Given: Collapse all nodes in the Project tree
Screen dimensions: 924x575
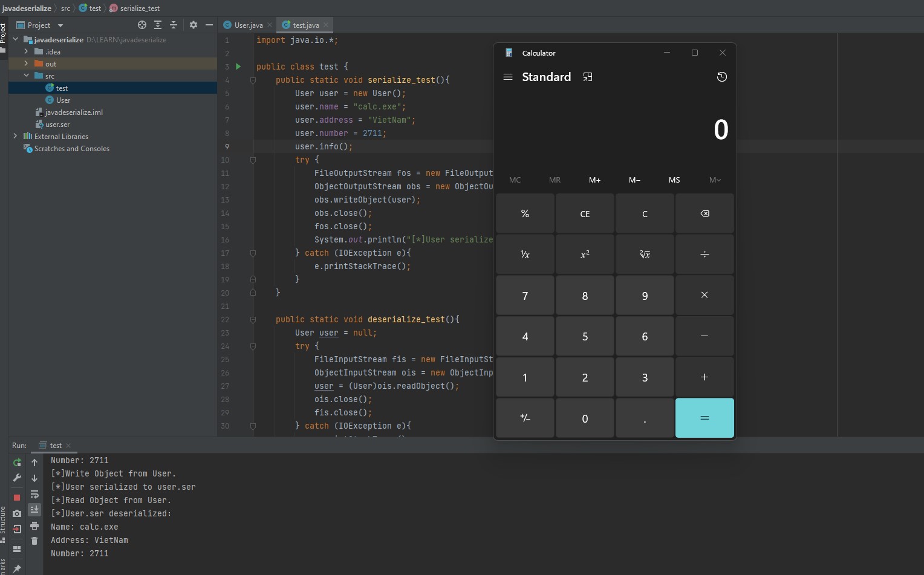Looking at the screenshot, I should click(174, 25).
